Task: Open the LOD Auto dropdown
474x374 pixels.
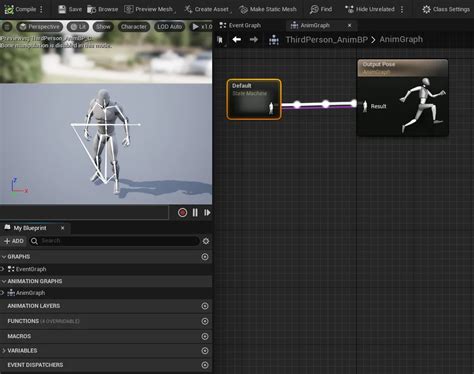Action: 170,27
